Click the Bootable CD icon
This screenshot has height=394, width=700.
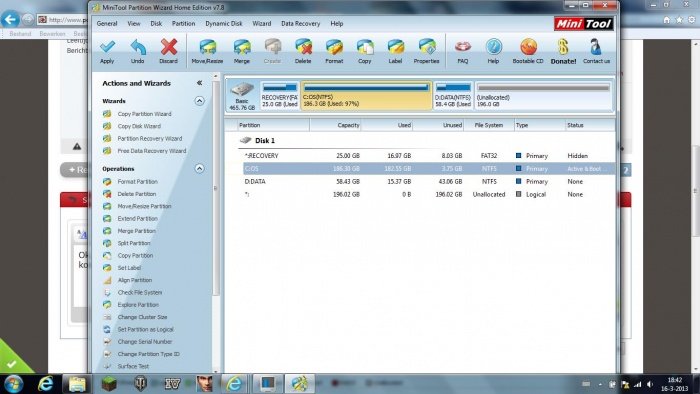[x=528, y=47]
